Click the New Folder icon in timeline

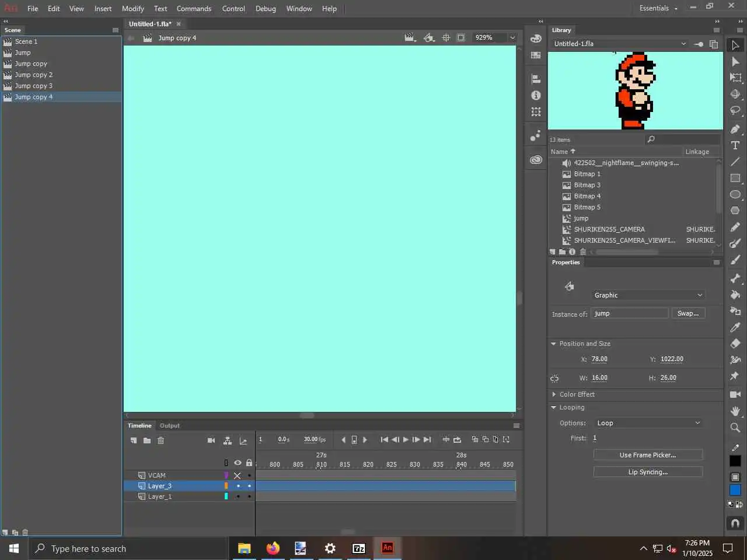coord(147,440)
